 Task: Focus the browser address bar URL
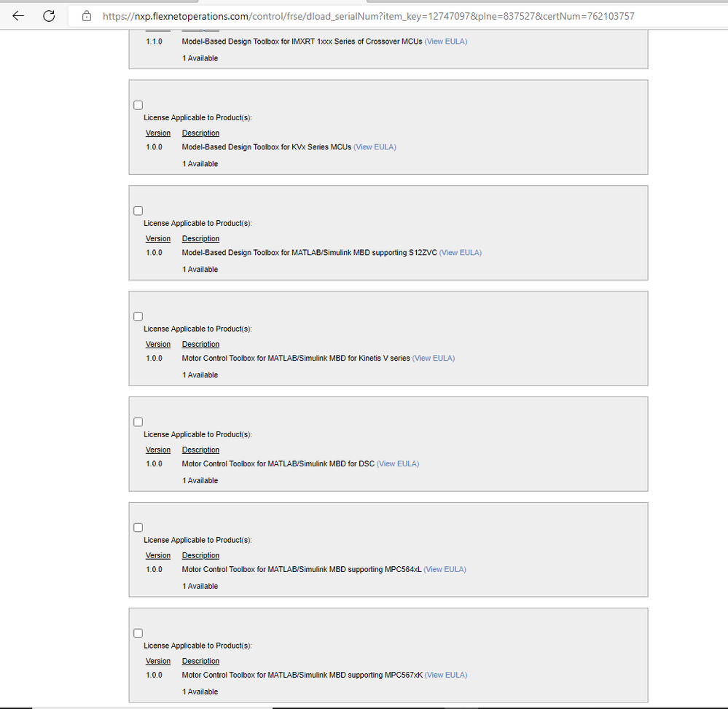368,16
